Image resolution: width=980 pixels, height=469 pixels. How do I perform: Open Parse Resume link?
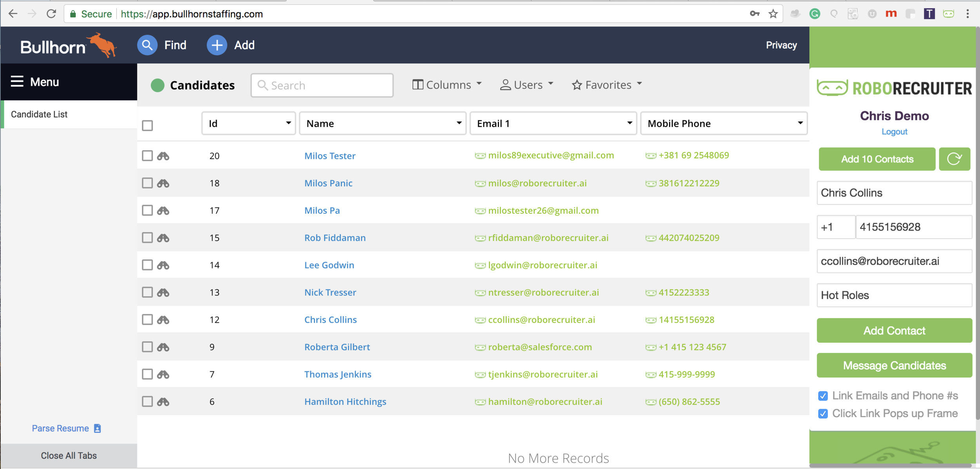click(x=60, y=428)
